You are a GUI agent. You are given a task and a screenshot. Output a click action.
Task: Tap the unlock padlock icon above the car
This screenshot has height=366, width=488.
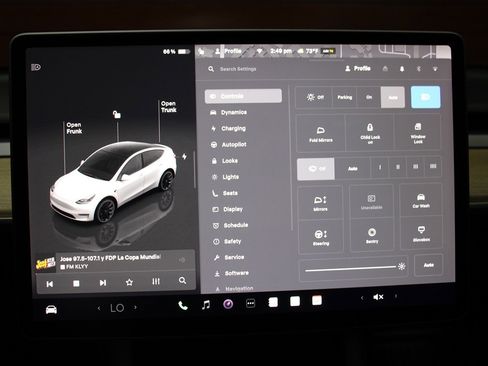(x=116, y=115)
